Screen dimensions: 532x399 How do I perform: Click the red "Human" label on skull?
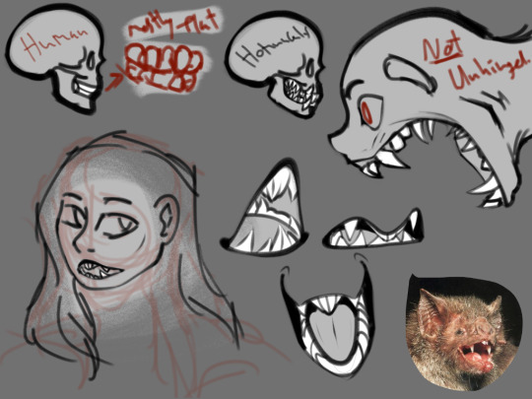coord(53,43)
